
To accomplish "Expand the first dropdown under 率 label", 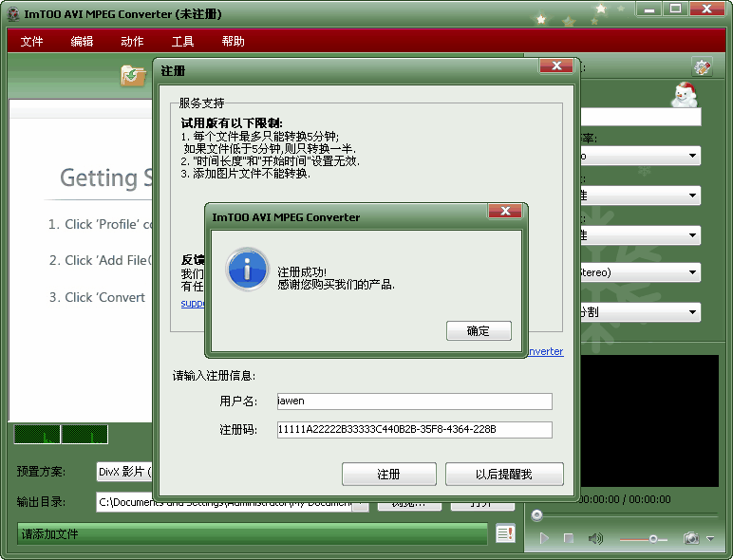I will [693, 156].
